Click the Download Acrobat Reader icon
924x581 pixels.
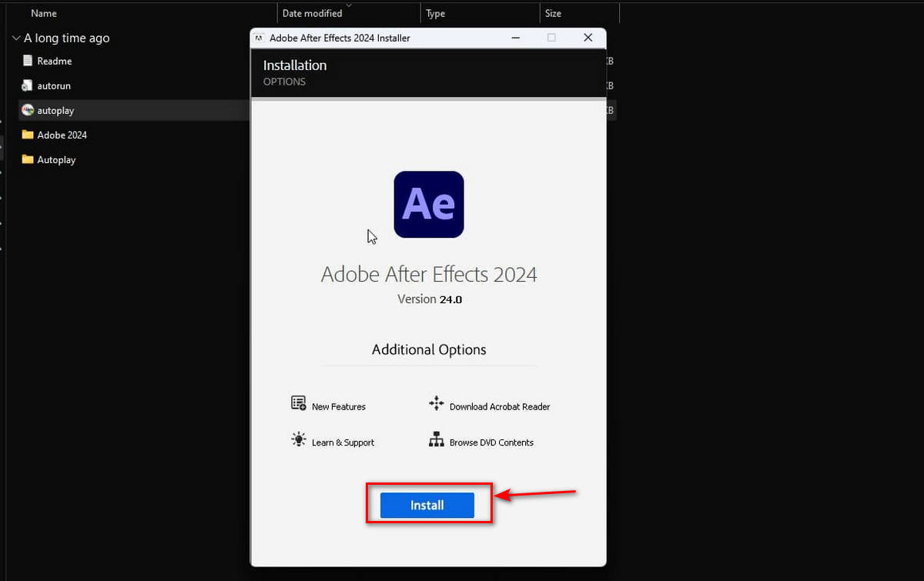tap(437, 403)
